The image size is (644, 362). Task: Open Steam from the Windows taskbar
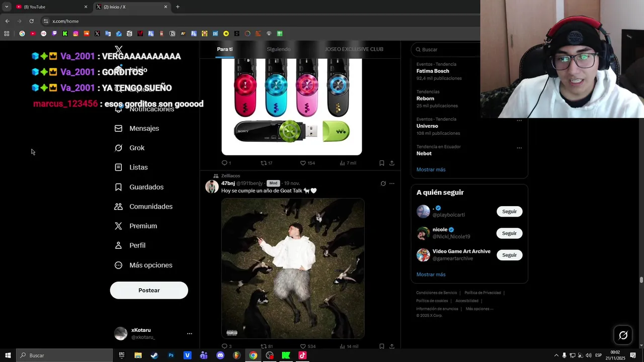[x=154, y=355]
